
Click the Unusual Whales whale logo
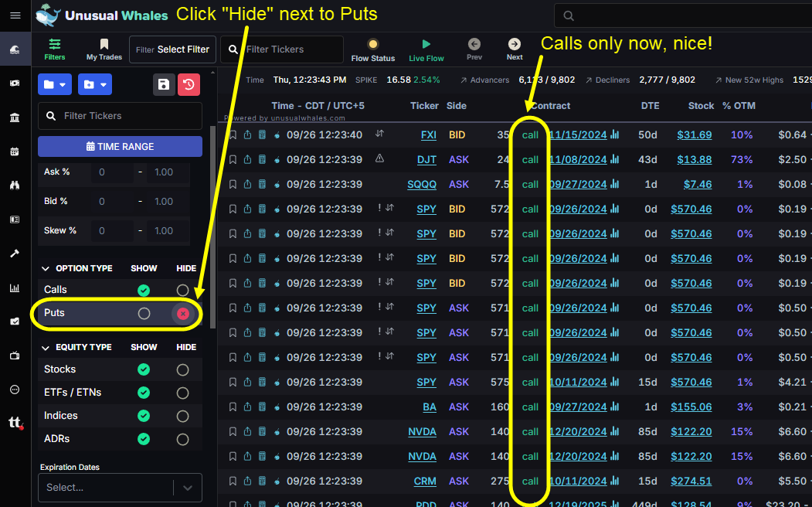pyautogui.click(x=48, y=15)
